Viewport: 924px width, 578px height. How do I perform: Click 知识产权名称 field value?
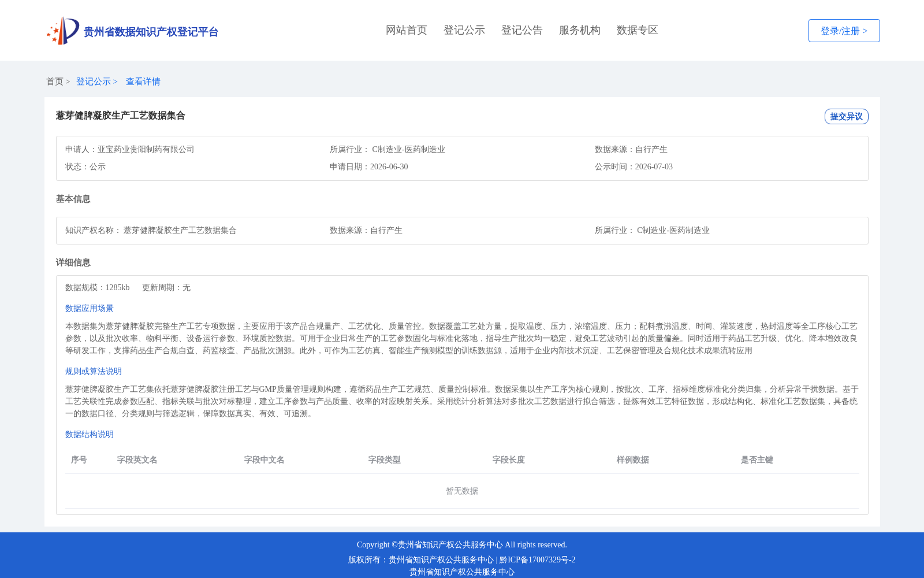pos(180,230)
